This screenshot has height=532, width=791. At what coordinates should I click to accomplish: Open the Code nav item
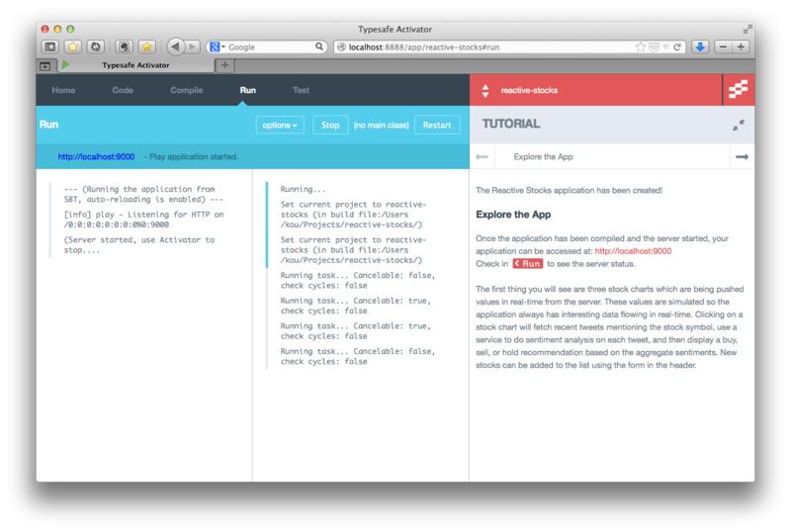pyautogui.click(x=123, y=90)
